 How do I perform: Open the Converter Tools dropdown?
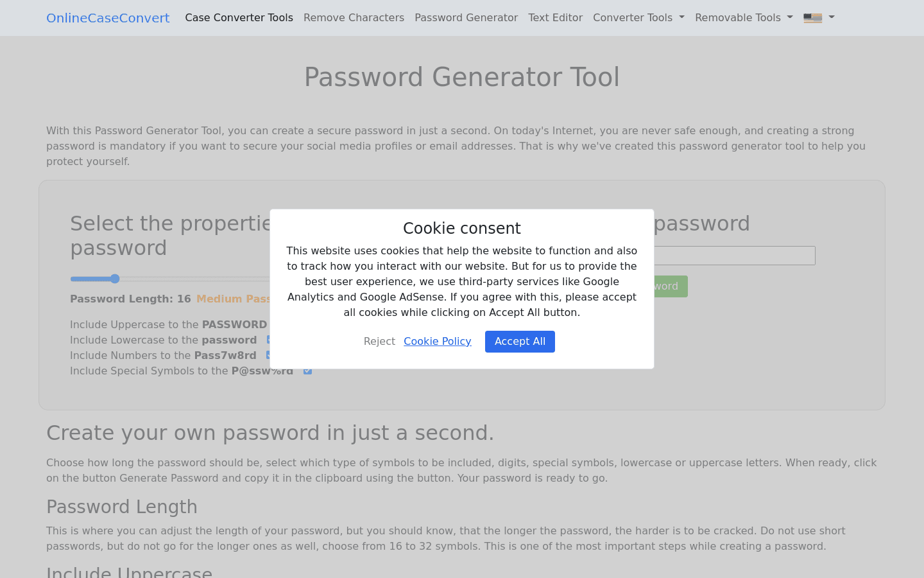[x=638, y=17]
